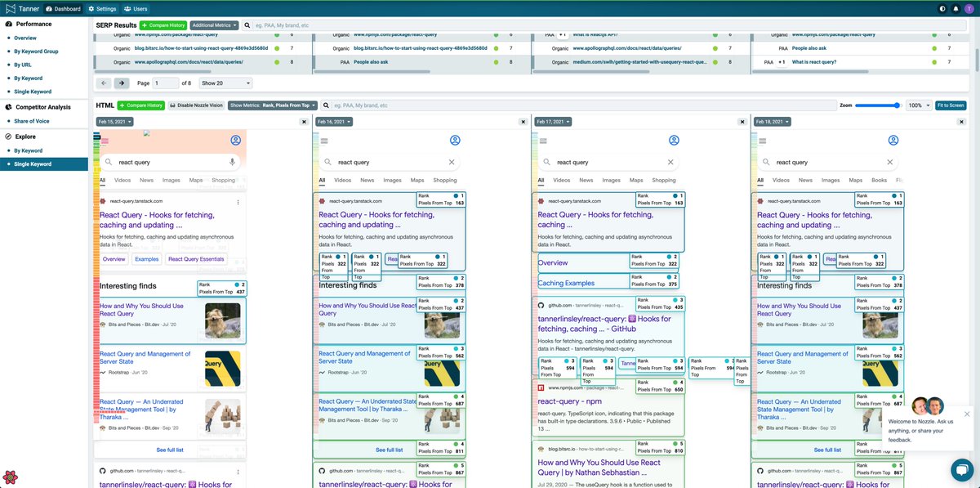Open the notifications bell
Viewport: 980px width, 488px height.
click(955, 8)
